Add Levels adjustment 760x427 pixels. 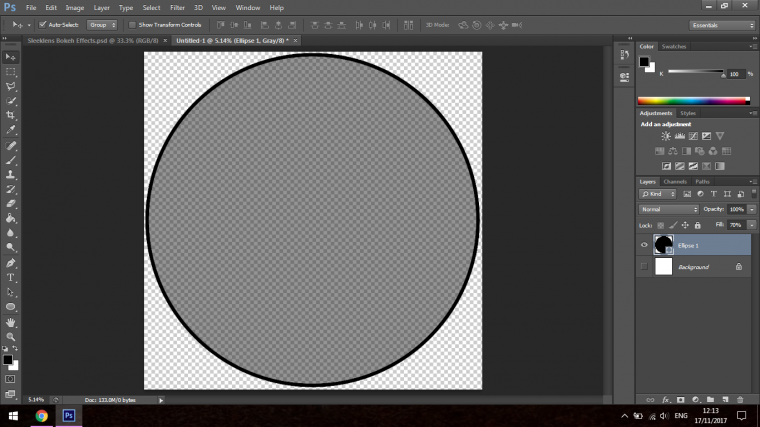[x=680, y=136]
